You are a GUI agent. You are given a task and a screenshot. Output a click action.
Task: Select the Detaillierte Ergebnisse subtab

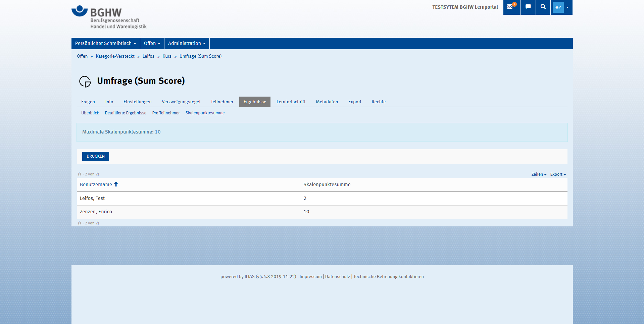[x=126, y=113]
